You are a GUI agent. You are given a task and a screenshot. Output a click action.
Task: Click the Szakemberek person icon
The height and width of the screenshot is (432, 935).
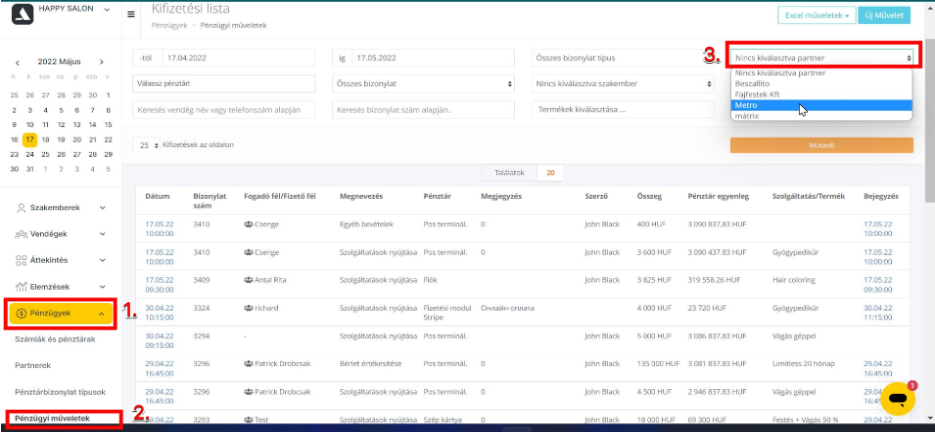22,208
